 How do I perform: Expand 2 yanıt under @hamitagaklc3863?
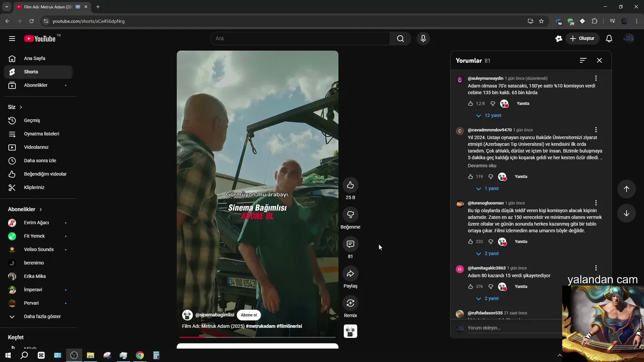point(488,299)
